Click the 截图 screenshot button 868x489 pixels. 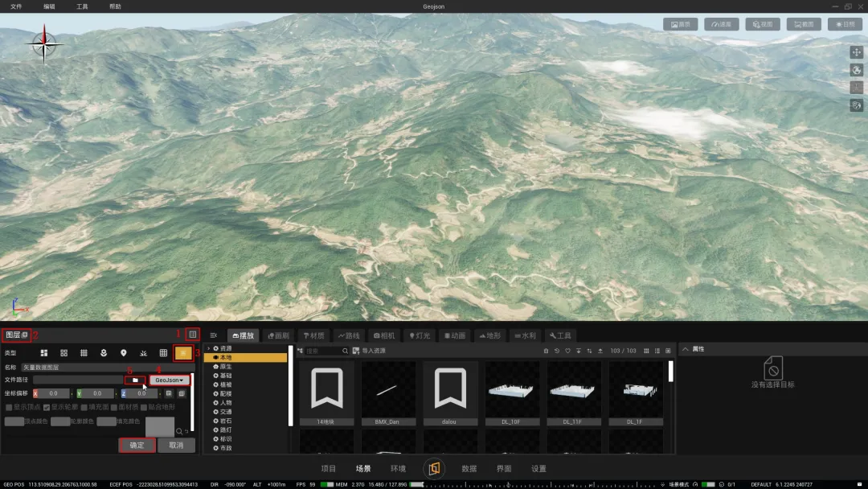pos(804,24)
